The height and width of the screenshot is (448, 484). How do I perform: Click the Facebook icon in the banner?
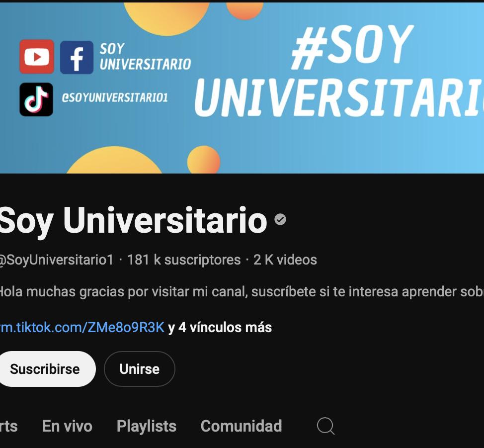[77, 58]
